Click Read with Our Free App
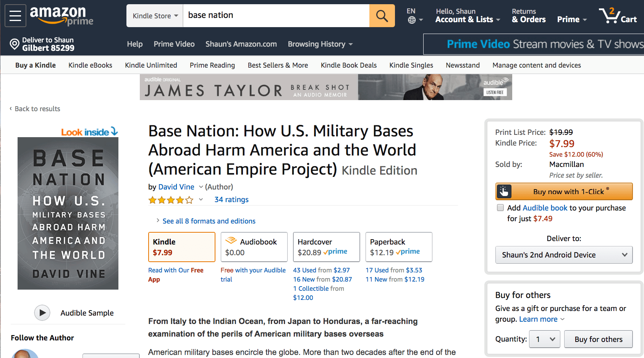Image resolution: width=644 pixels, height=358 pixels. click(x=176, y=275)
